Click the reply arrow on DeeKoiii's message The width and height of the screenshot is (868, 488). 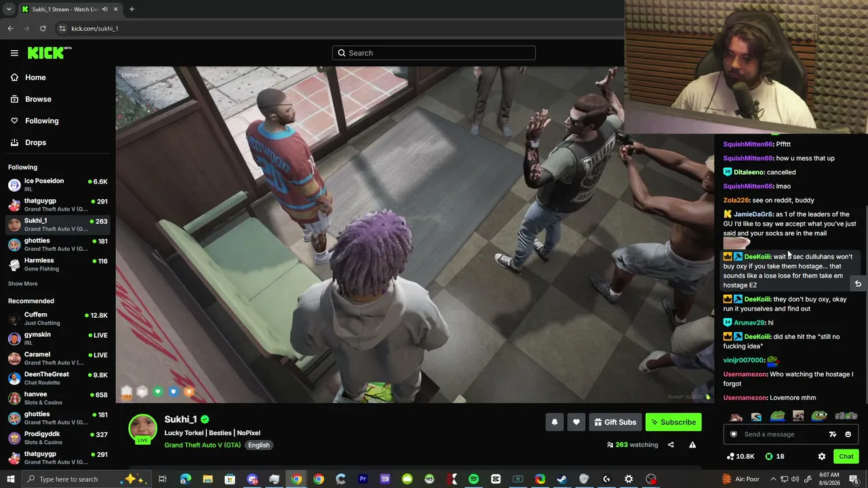pyautogui.click(x=858, y=284)
